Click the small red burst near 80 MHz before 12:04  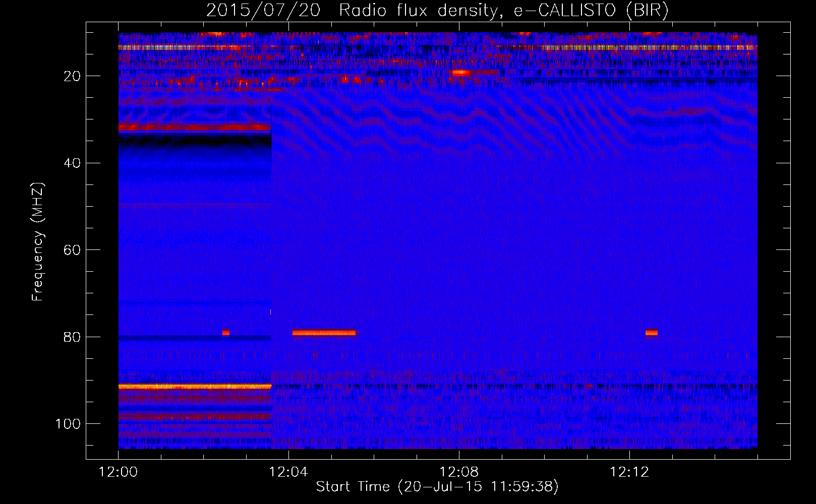point(226,333)
